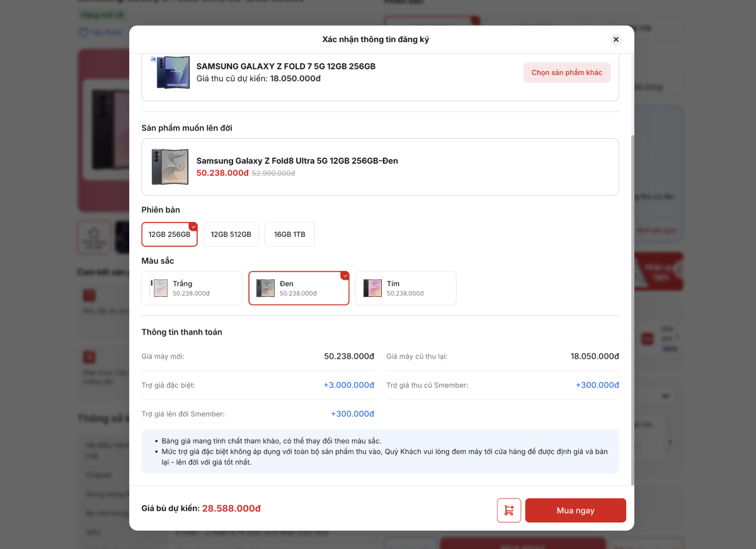The image size is (756, 549).
Task: Pick the Tím color option
Action: 406,288
